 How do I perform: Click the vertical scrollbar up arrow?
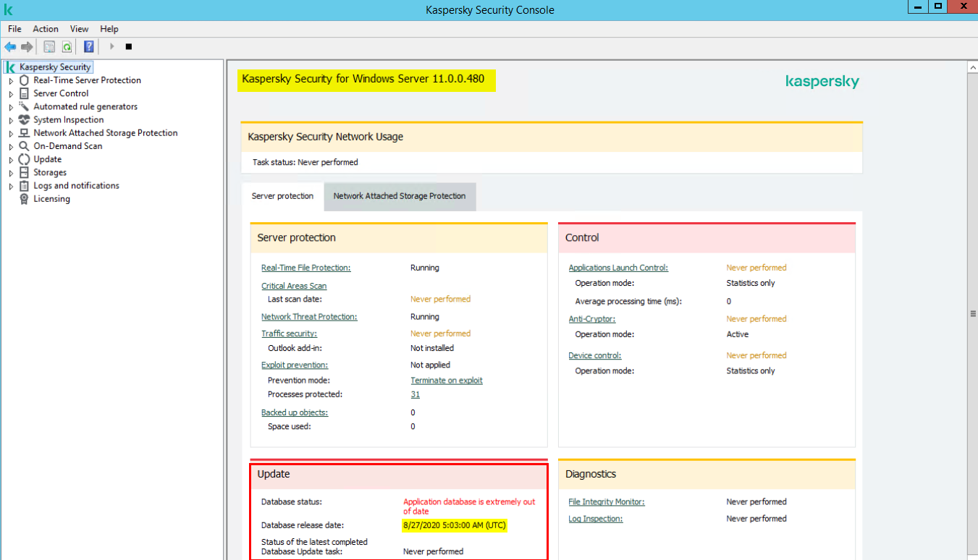coord(972,67)
